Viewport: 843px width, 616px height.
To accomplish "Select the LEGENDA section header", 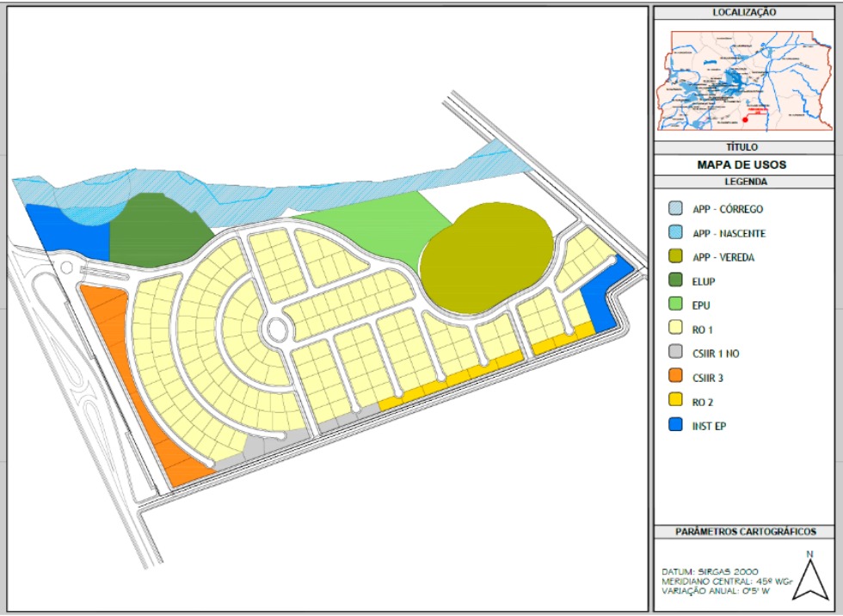I will pos(744,182).
